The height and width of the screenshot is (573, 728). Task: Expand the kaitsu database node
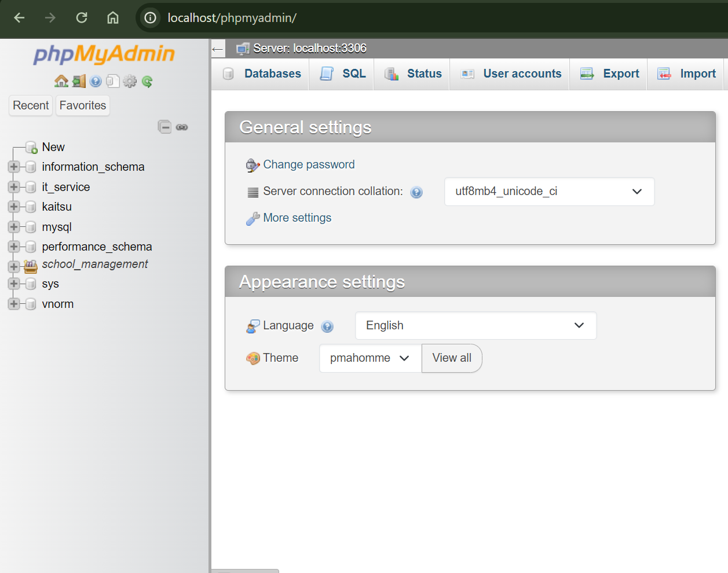(x=14, y=207)
